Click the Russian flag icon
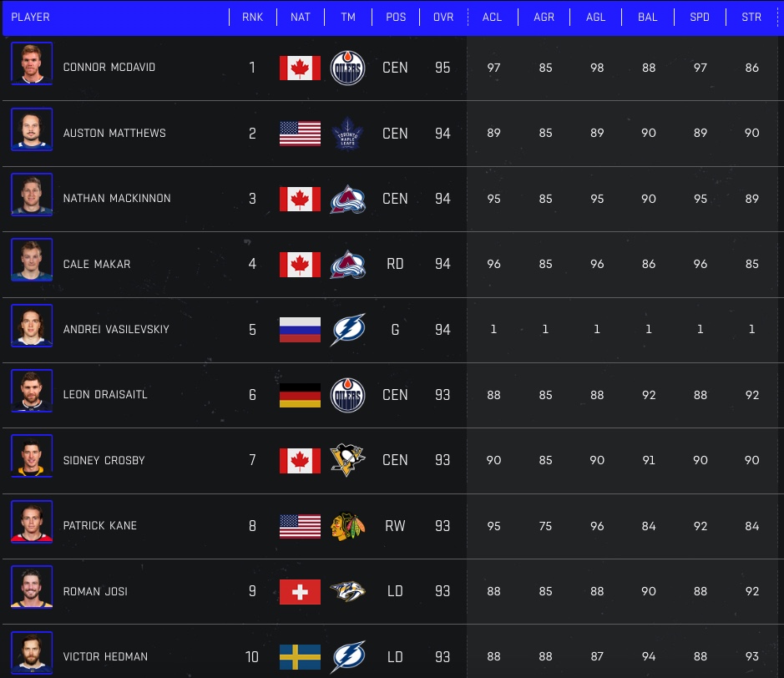Image resolution: width=784 pixels, height=678 pixels. [x=300, y=330]
